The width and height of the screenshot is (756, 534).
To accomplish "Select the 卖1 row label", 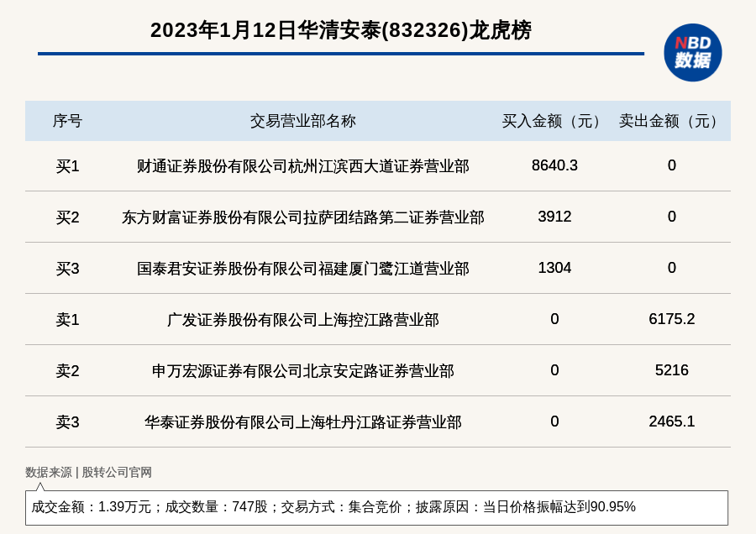I will click(67, 320).
